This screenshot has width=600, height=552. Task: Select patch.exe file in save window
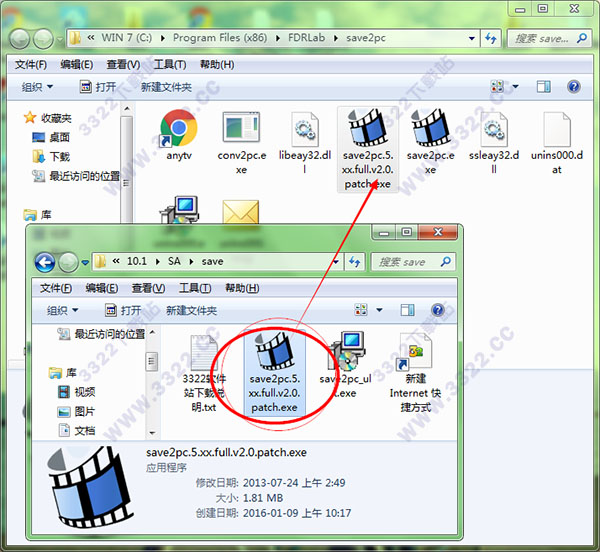coord(274,373)
